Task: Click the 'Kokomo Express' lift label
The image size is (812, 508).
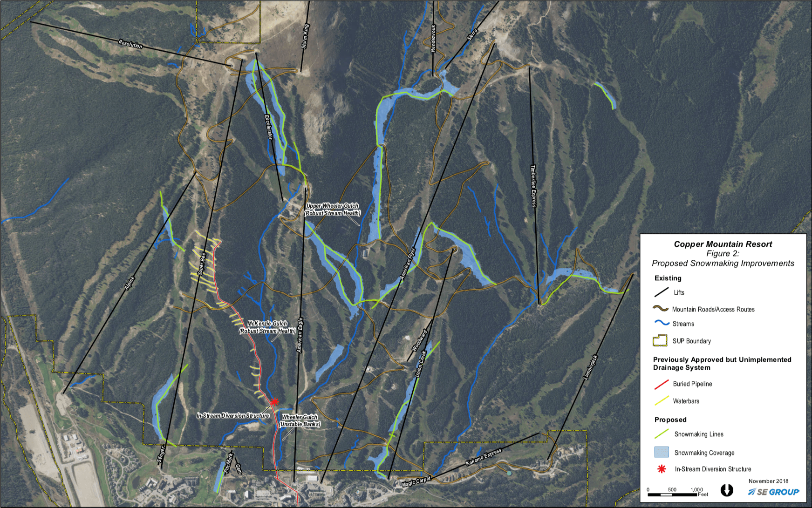Action: (484, 457)
